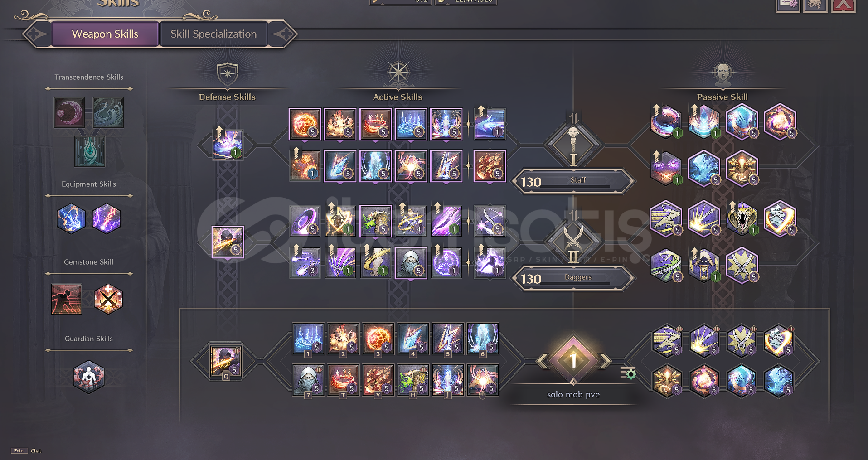The image size is (868, 460).
Task: Click the Staff level 130 banner
Action: click(x=573, y=181)
